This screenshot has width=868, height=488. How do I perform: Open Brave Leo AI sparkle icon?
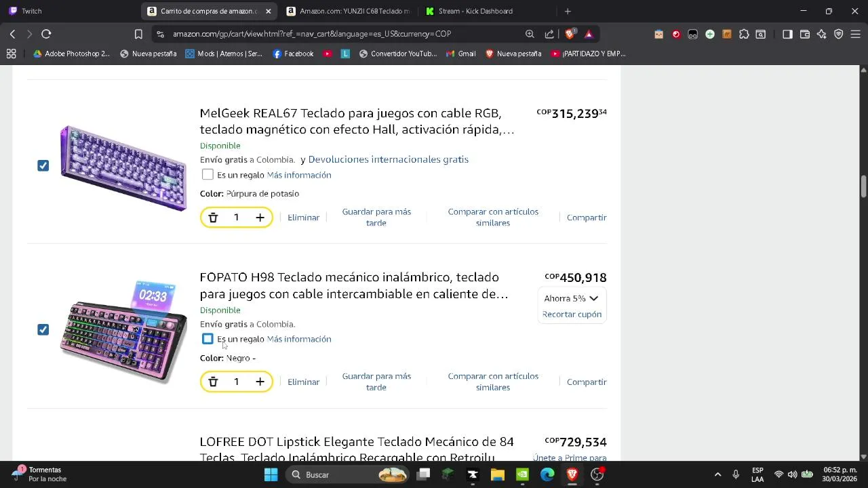coord(822,34)
